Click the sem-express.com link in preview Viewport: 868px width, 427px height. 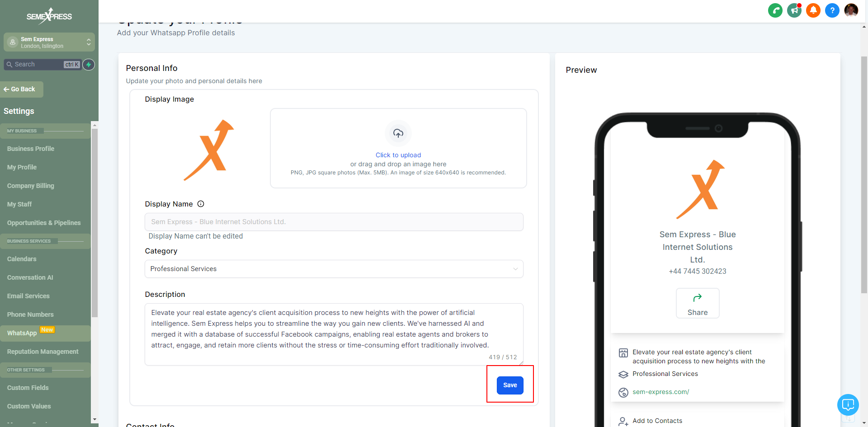pos(660,392)
